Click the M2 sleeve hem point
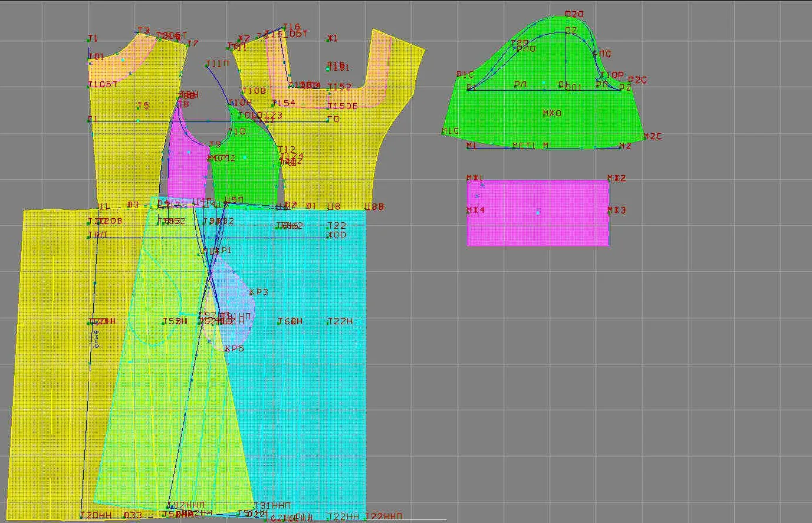 (x=625, y=145)
